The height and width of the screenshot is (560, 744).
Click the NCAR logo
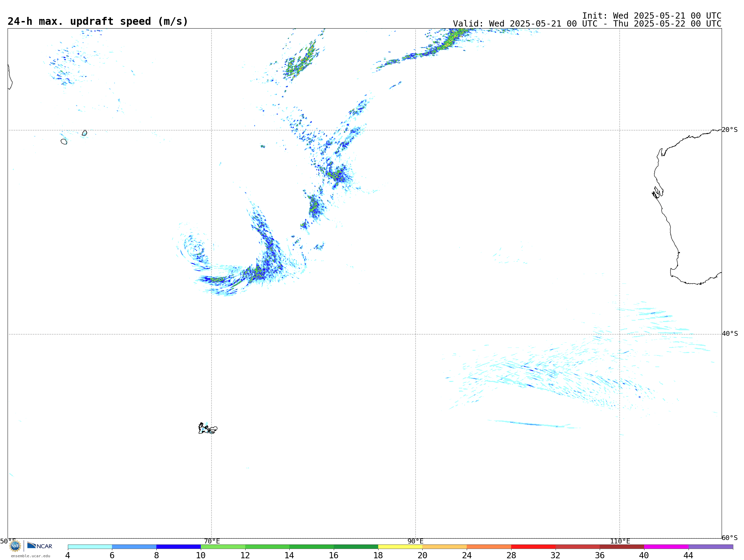coord(40,546)
